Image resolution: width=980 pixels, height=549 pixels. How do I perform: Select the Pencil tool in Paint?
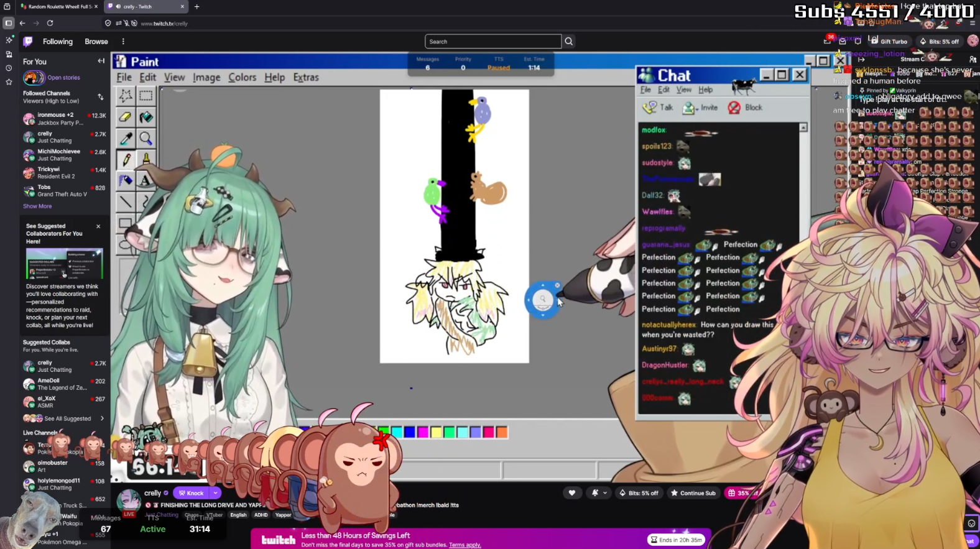click(x=126, y=159)
